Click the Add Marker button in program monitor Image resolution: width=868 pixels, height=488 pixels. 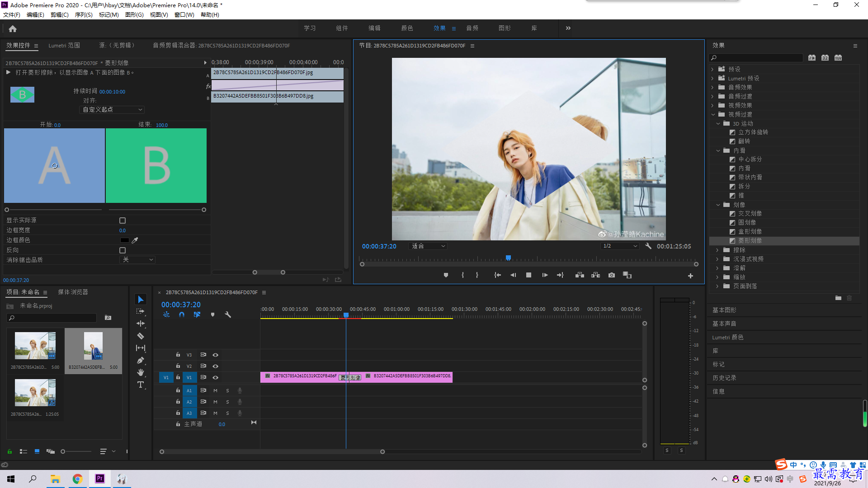click(x=446, y=275)
